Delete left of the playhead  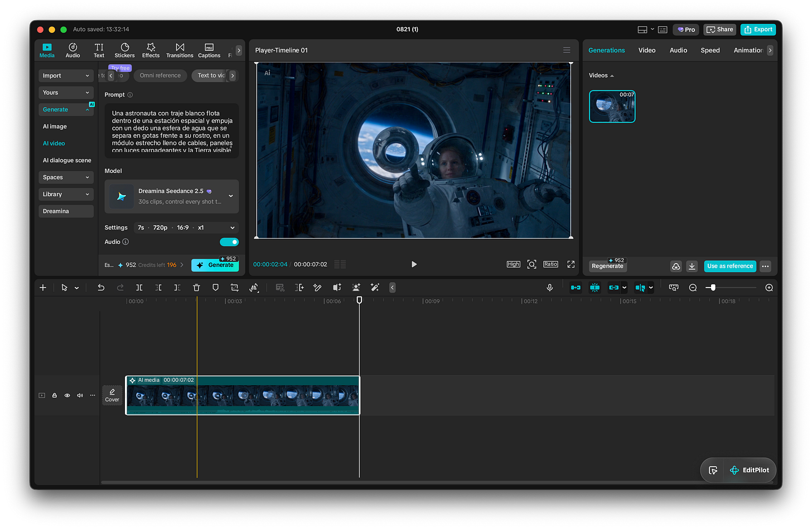(158, 288)
